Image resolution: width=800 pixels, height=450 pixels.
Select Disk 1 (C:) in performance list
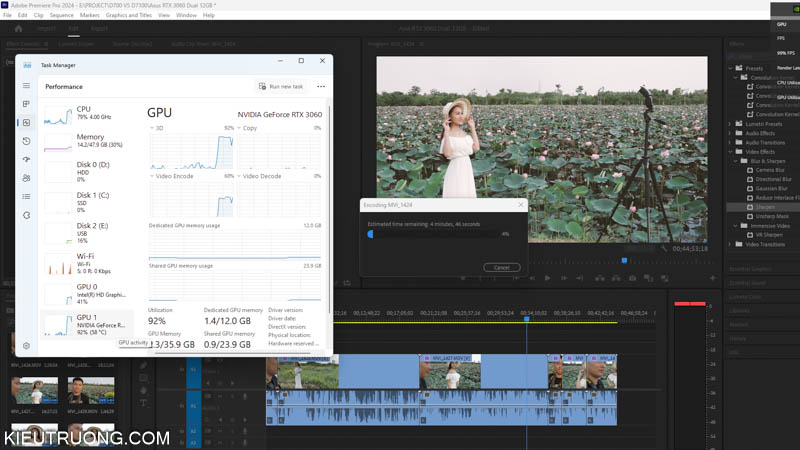pyautogui.click(x=87, y=203)
